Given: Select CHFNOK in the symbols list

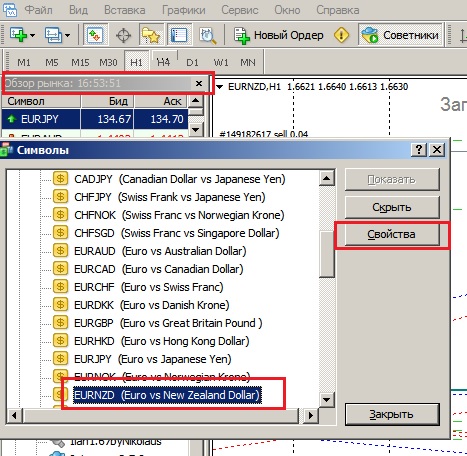Looking at the screenshot, I should 179,215.
